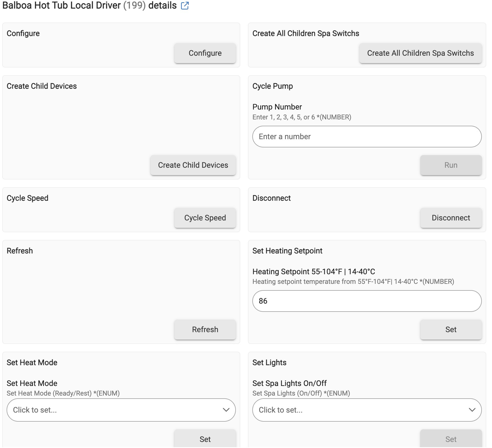Click the Cycle Pump card heading
Screen dimensions: 492x448
[x=272, y=86]
